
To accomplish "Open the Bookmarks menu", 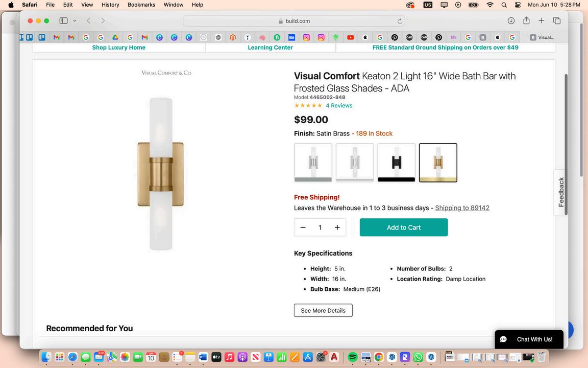I will pos(141,5).
